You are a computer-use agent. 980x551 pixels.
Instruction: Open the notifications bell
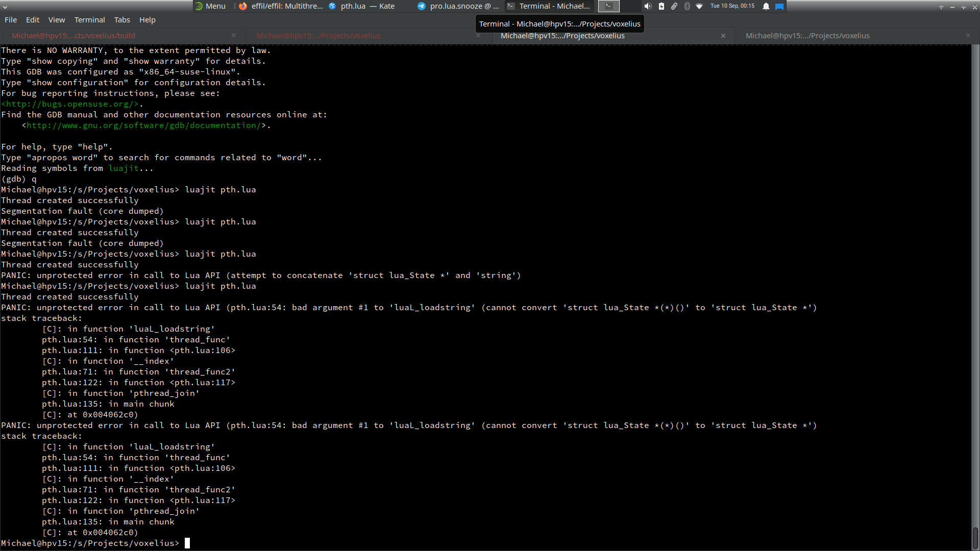[766, 6]
